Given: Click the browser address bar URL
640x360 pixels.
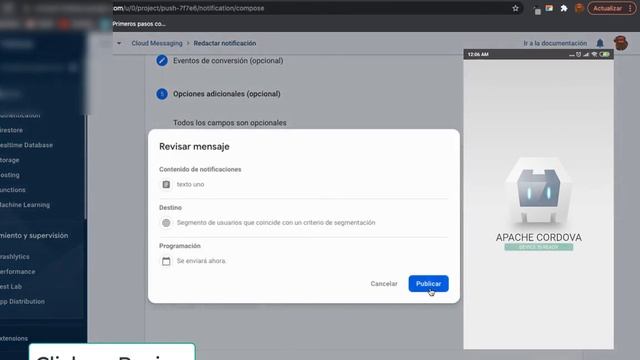Looking at the screenshot, I should tap(189, 8).
